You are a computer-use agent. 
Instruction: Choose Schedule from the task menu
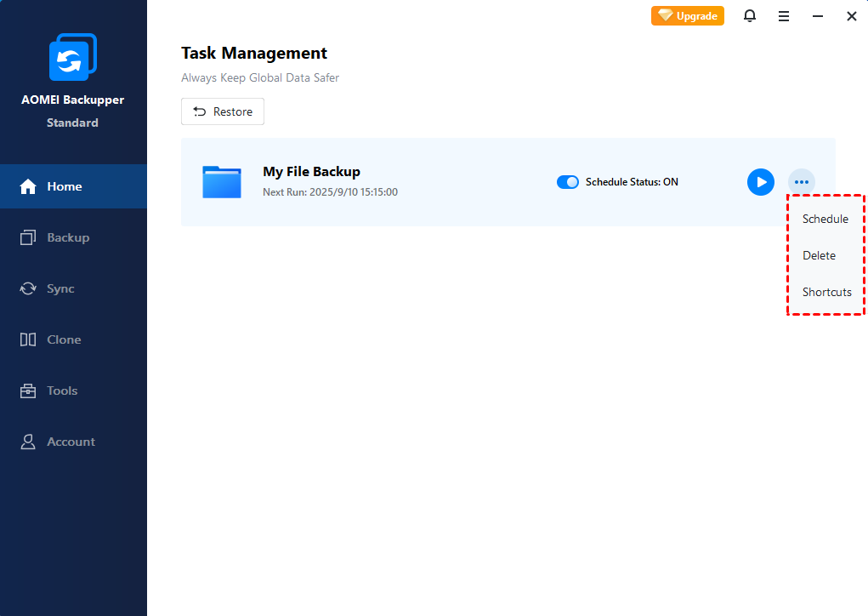825,219
